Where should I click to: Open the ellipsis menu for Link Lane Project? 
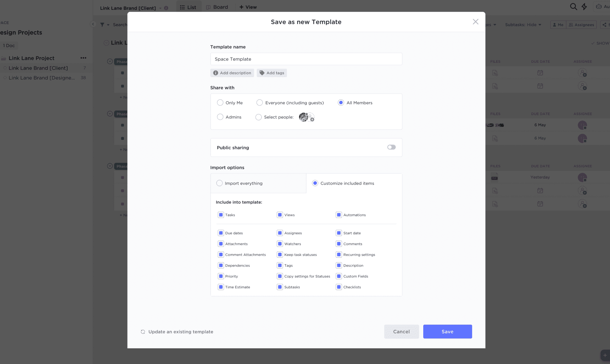pyautogui.click(x=83, y=58)
